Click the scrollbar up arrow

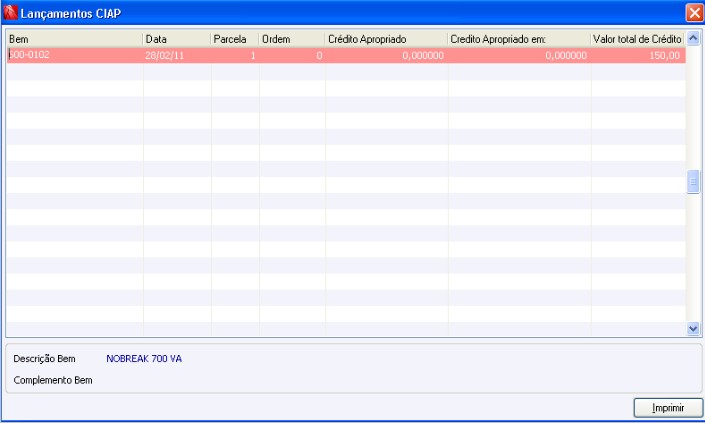pos(693,39)
